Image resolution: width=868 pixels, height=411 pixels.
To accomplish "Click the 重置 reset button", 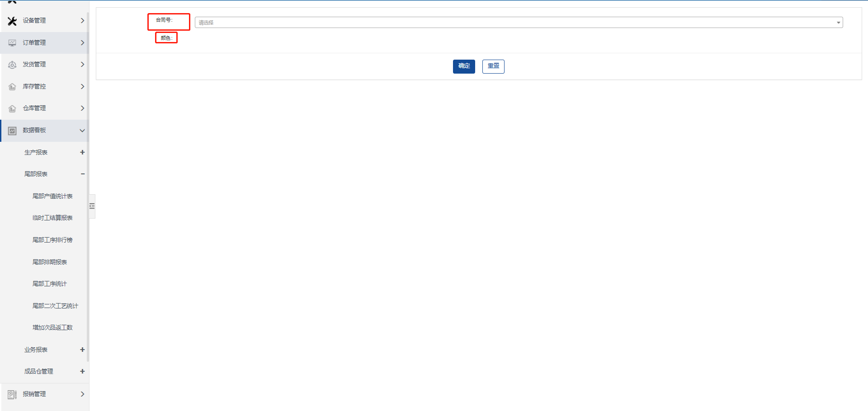I will click(493, 66).
